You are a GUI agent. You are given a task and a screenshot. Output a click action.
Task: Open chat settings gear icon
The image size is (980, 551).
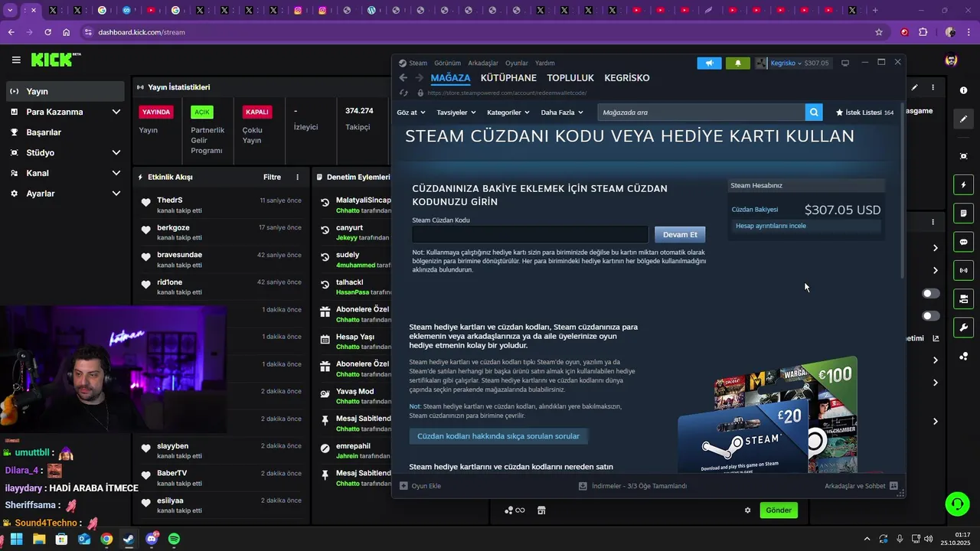748,510
